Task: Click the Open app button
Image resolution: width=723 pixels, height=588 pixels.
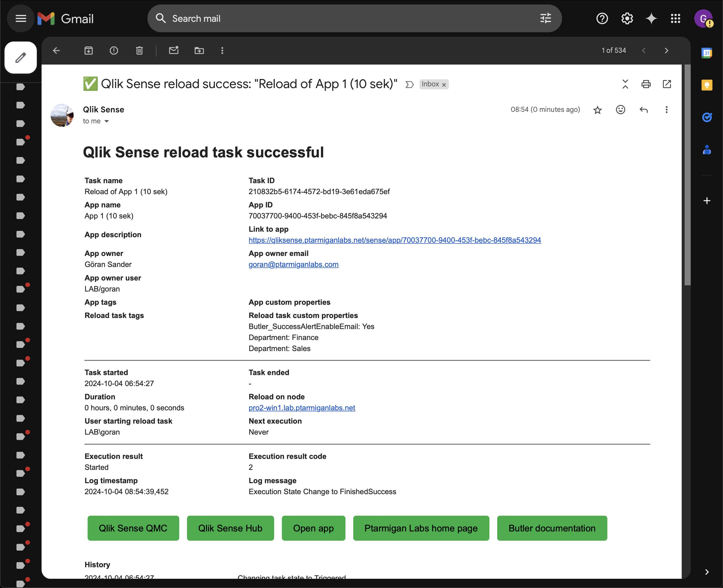Action: point(313,528)
